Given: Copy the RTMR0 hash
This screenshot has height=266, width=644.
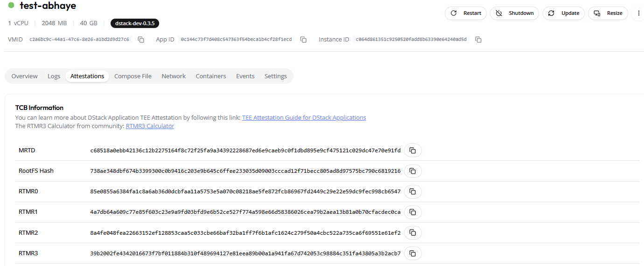Looking at the screenshot, I should 413,191.
